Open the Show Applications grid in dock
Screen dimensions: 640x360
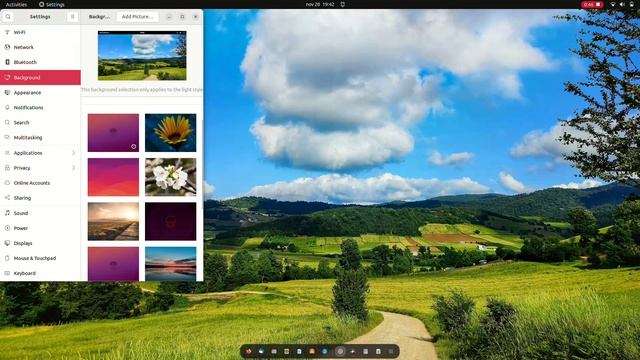click(x=391, y=351)
